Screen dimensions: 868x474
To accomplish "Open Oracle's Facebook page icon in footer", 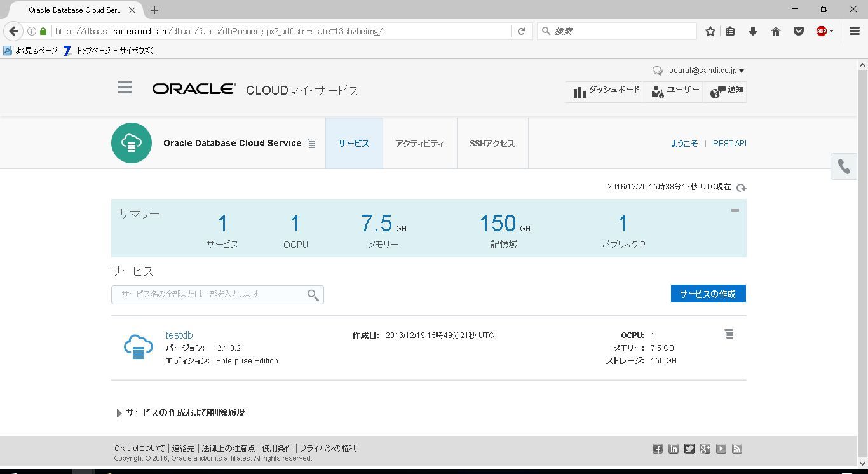I will tap(658, 449).
